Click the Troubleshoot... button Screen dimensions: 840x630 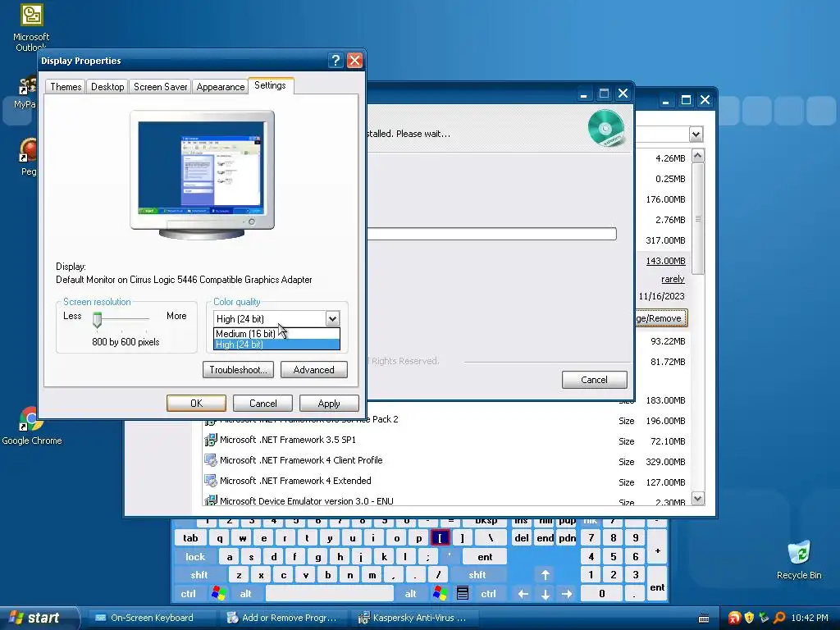(238, 370)
